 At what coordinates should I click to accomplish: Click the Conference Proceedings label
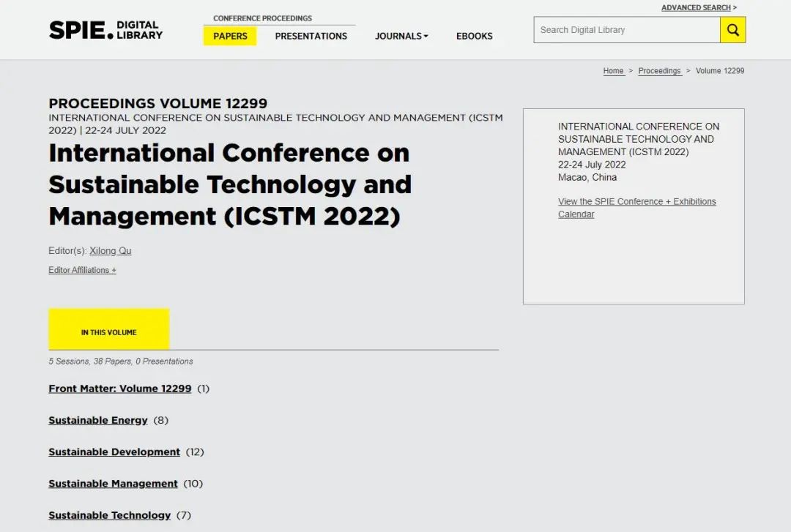click(262, 18)
